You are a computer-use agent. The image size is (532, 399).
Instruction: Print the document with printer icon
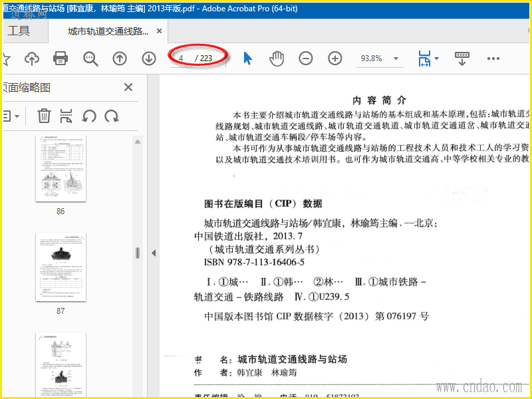point(61,59)
